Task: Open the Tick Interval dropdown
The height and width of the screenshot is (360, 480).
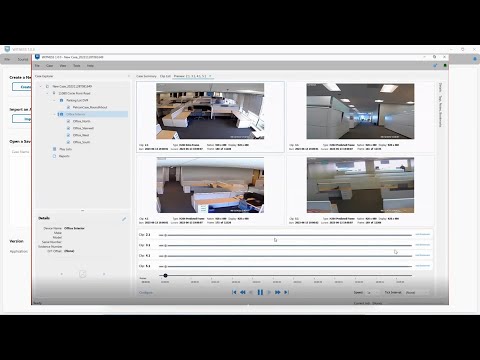Action: pos(416,293)
